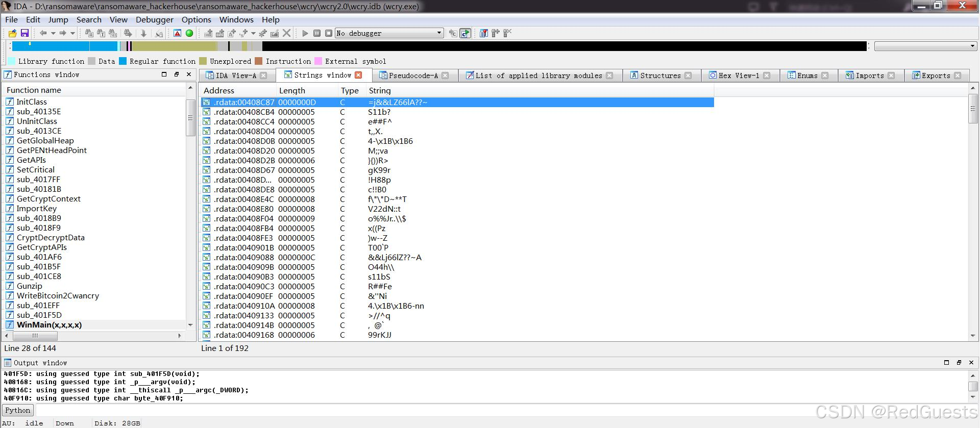This screenshot has width=980, height=428.
Task: Click the down arrow jump icon
Action: point(143,33)
